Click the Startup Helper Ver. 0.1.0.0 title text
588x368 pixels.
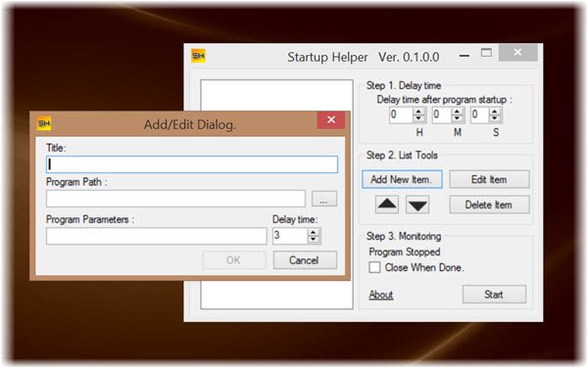364,57
